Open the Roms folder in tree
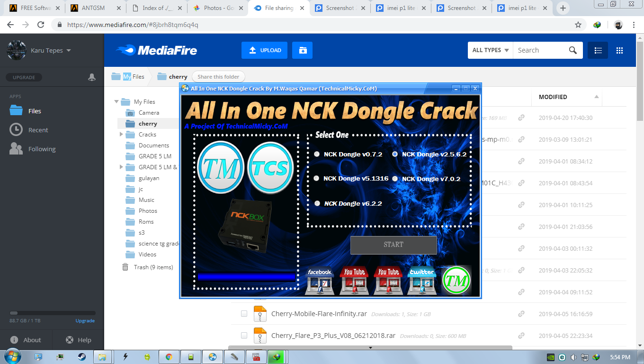644x364 pixels. coord(146,222)
